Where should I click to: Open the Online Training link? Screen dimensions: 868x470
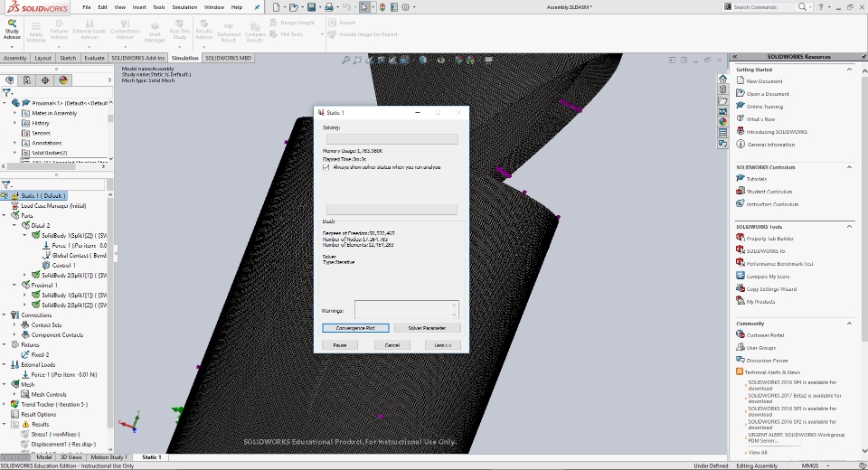(765, 107)
